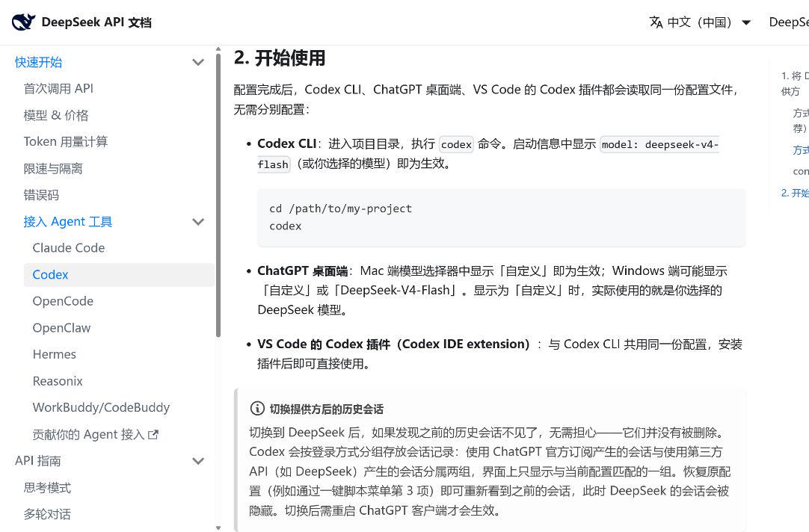Click the Codex CLI bold term
Viewport: 809px width, 532px height.
[287, 143]
